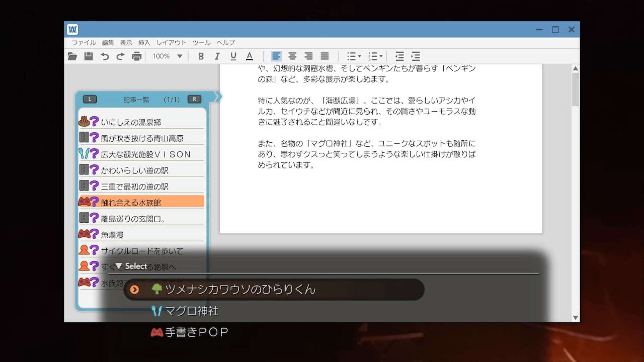The height and width of the screenshot is (362, 644).
Task: Click the redo arrow icon
Action: (120, 56)
